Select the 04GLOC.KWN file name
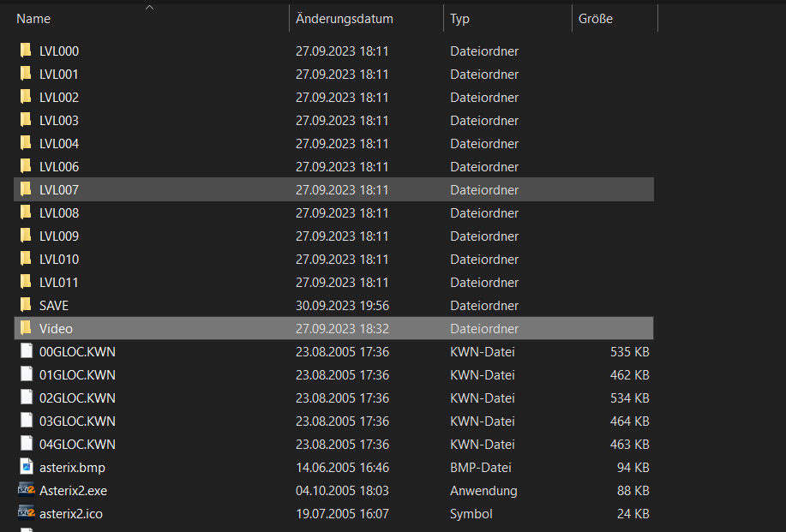The height and width of the screenshot is (532, 786). click(78, 445)
